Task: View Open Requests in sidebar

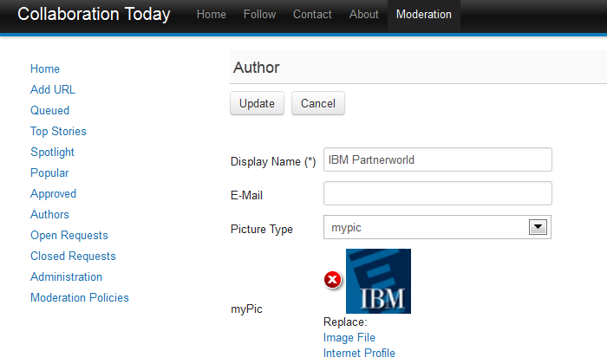Action: pyautogui.click(x=69, y=236)
